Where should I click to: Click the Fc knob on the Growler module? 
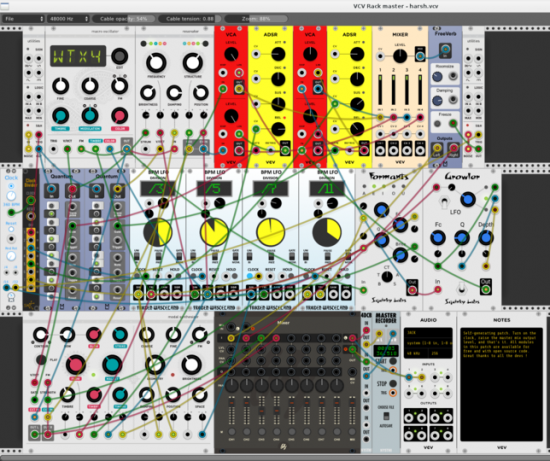(x=438, y=238)
